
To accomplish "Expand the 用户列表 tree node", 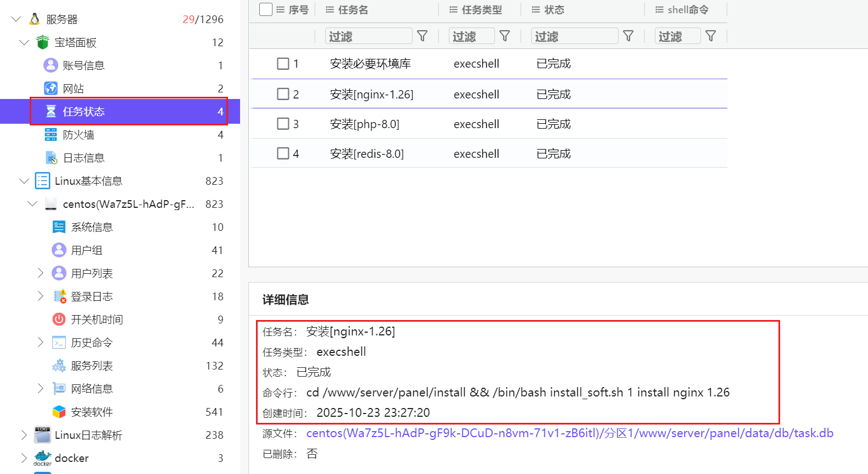I will coord(40,273).
